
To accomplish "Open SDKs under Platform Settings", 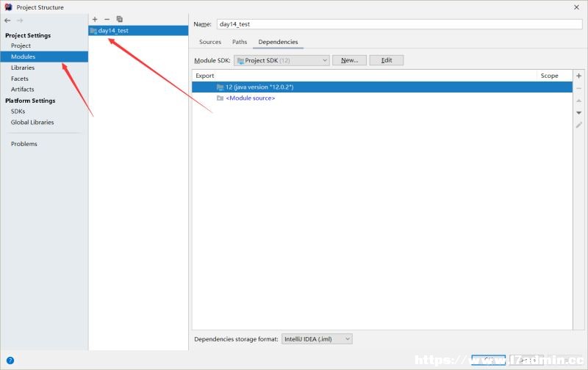I will point(18,112).
